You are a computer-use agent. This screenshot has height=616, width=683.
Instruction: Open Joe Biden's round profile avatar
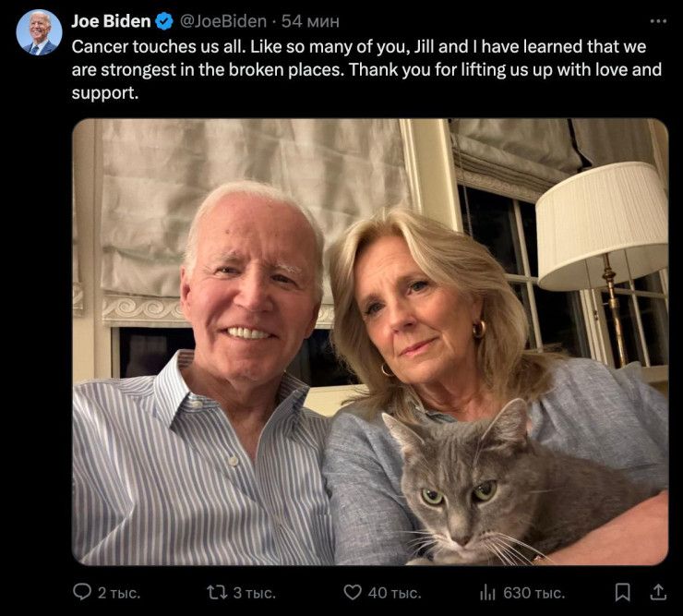click(x=39, y=32)
